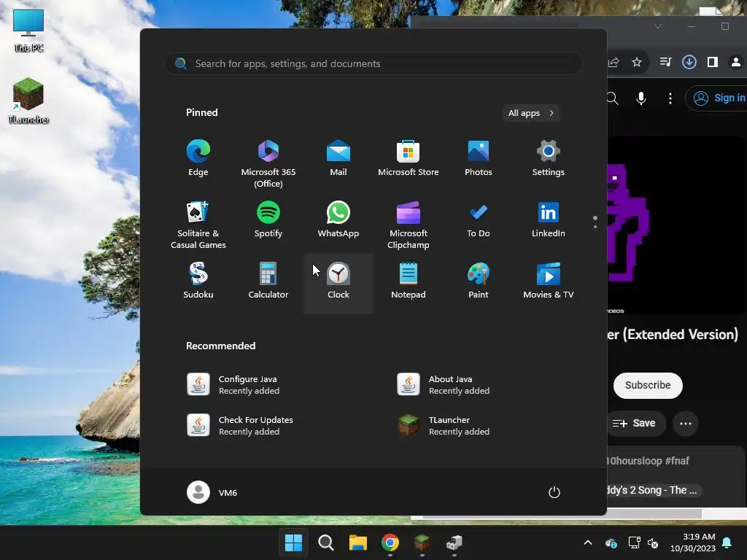
Task: Open Microsoft Store from pinned apps
Action: point(409,158)
